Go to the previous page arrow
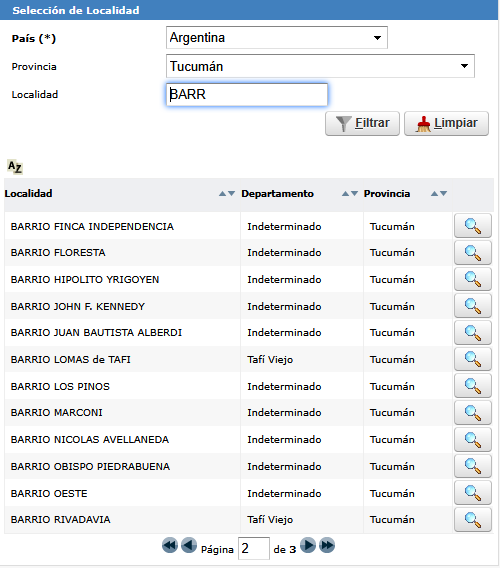This screenshot has width=500, height=568. (189, 545)
